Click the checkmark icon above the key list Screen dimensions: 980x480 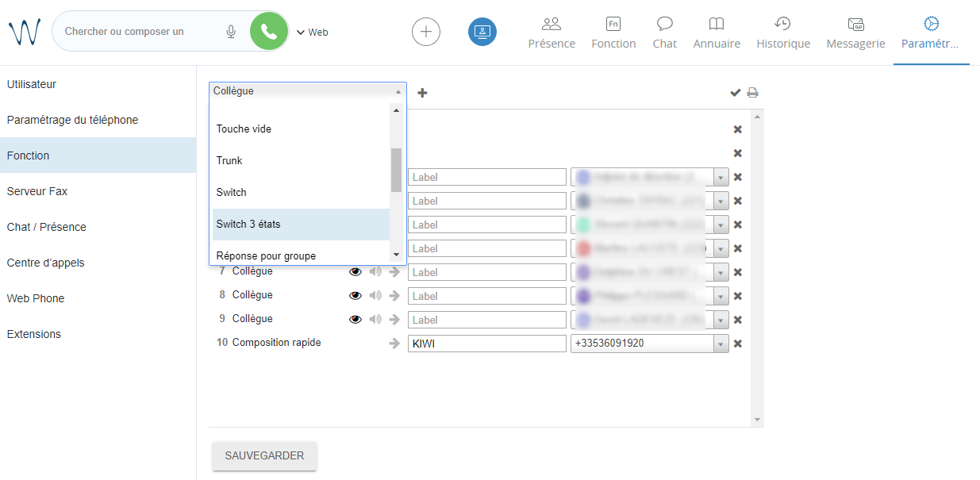click(x=736, y=93)
